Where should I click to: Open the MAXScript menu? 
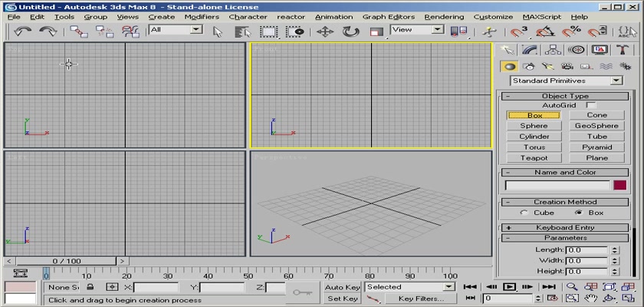point(542,17)
